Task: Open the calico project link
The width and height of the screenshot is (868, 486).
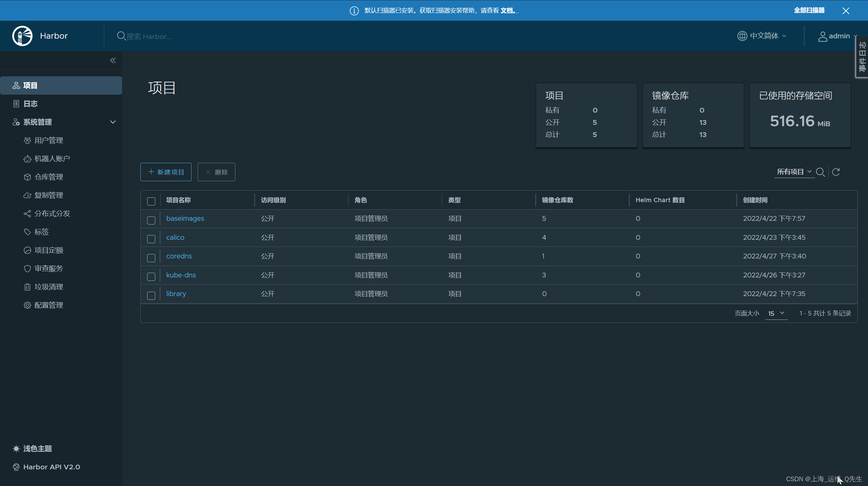Action: (175, 237)
